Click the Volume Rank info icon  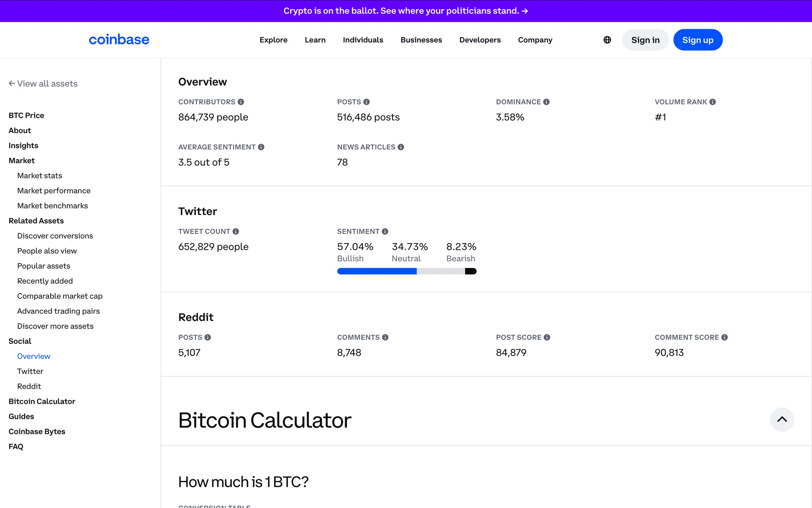pyautogui.click(x=712, y=102)
